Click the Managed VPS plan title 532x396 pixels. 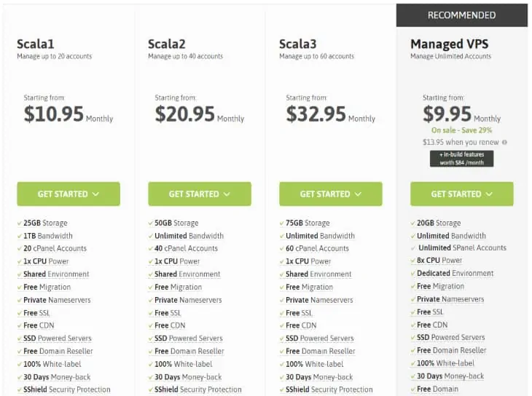449,44
